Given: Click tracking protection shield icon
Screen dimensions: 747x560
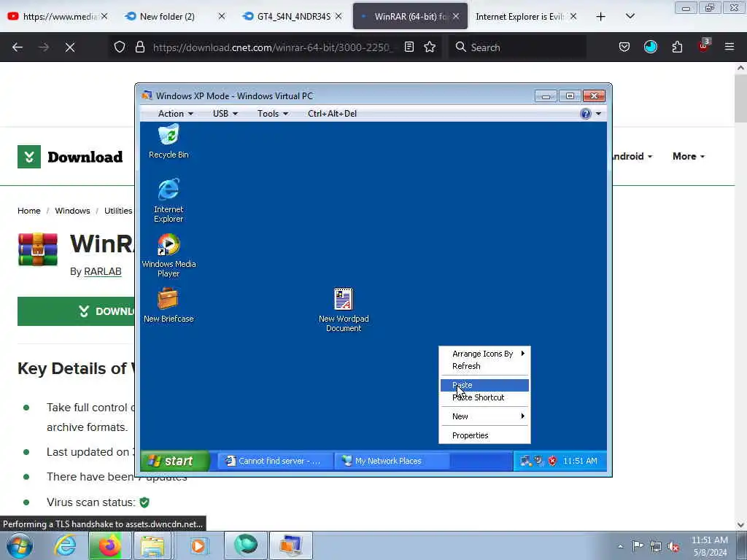Looking at the screenshot, I should click(120, 47).
